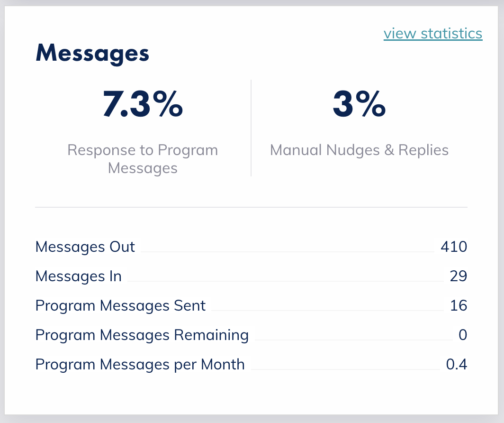Image resolution: width=504 pixels, height=423 pixels.
Task: Open the view statistics link
Action: (x=432, y=33)
